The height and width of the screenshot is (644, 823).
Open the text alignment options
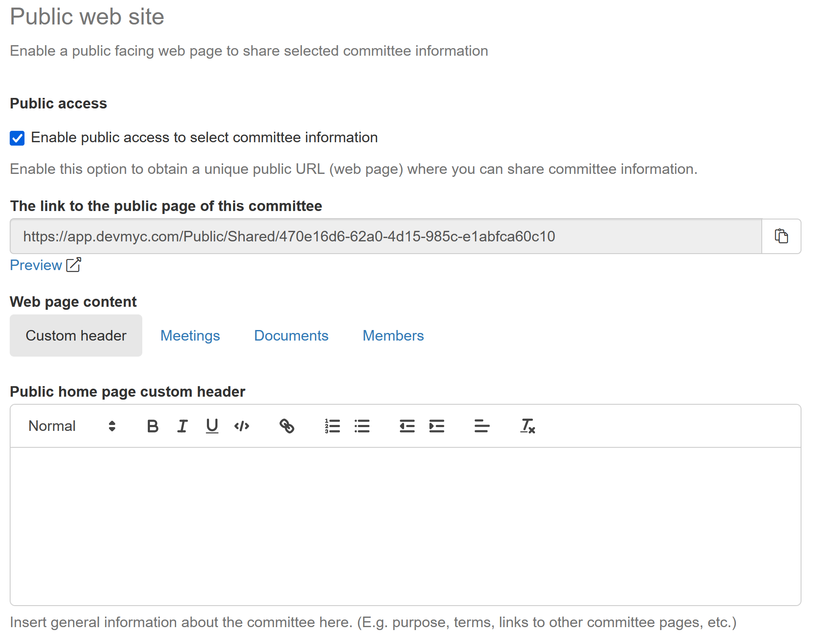click(482, 426)
